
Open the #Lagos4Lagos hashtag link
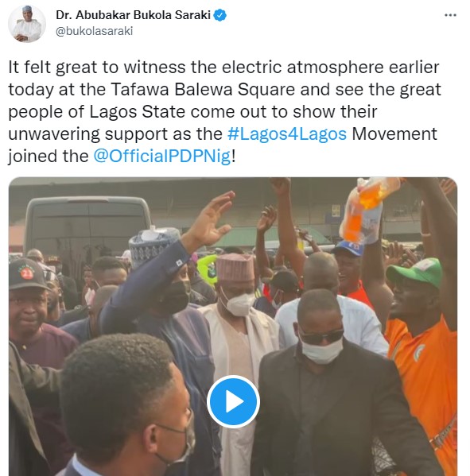(287, 134)
